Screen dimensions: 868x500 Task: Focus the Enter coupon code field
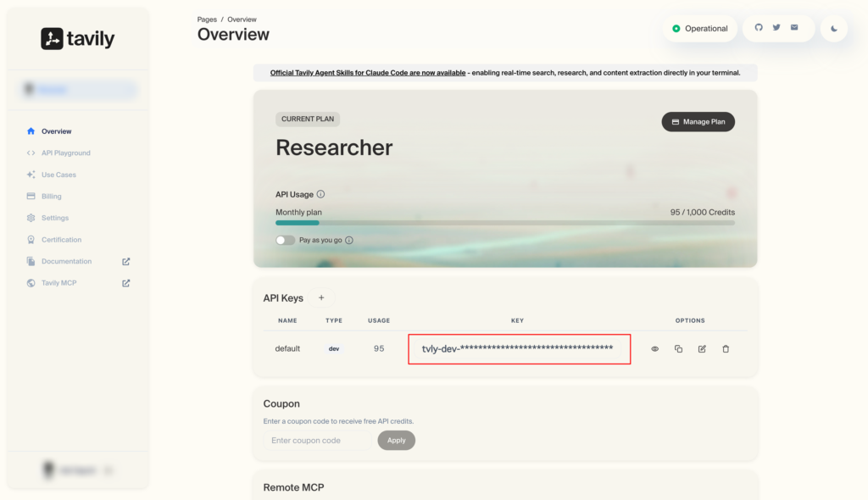click(x=317, y=441)
